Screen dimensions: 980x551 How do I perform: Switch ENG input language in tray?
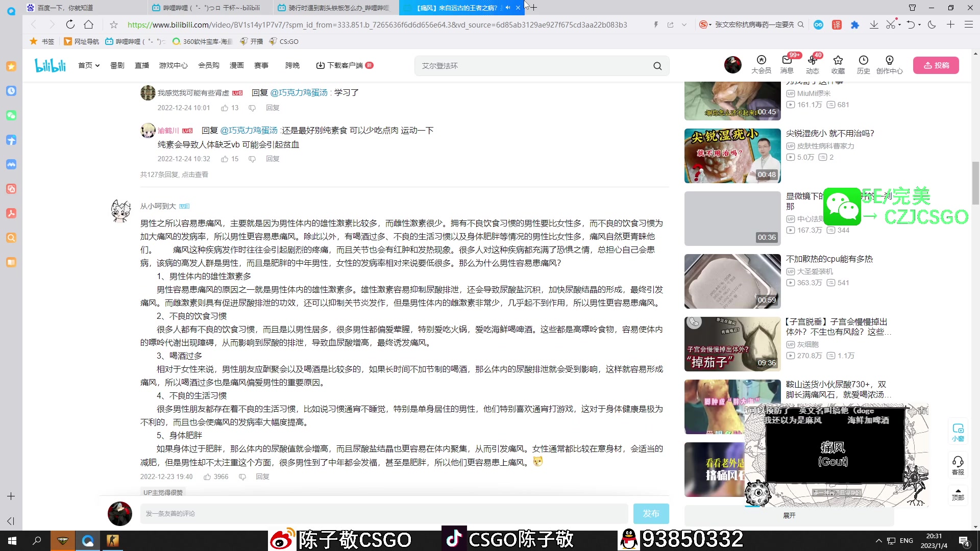(x=906, y=540)
